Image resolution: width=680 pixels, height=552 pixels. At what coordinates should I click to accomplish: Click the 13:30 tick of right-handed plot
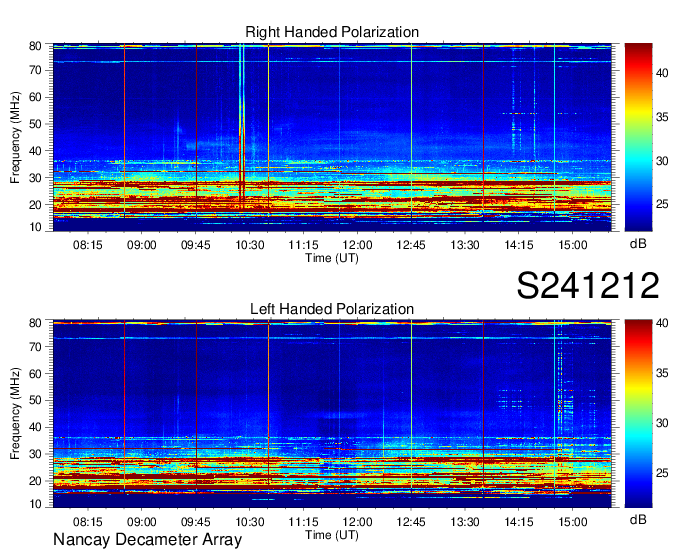465,245
